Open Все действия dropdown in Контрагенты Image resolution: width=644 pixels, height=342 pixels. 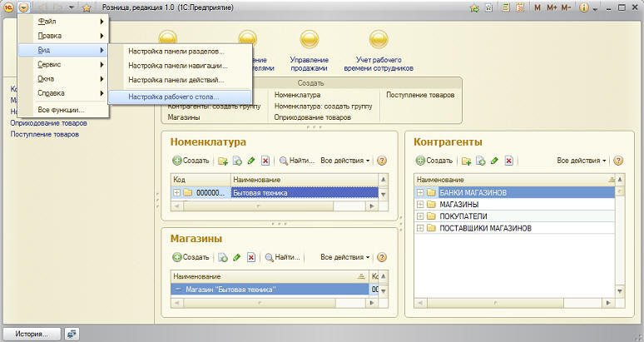tap(582, 161)
